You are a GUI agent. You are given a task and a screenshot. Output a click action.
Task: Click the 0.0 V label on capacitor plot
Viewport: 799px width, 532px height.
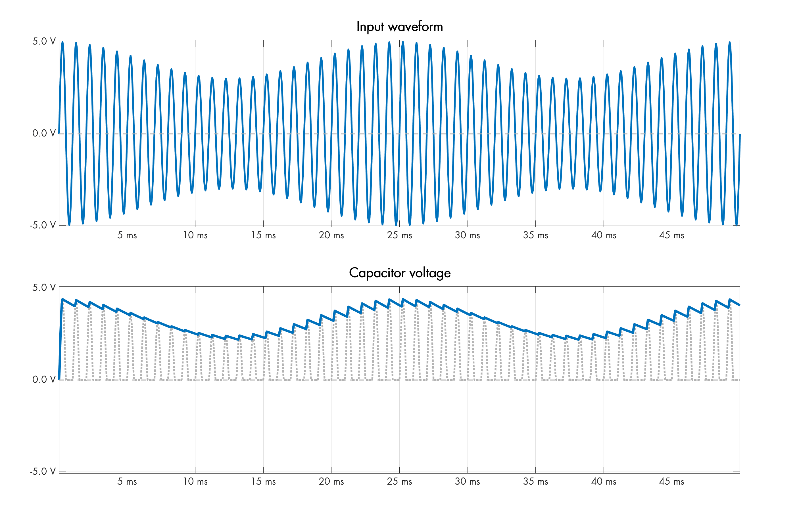[x=44, y=379]
